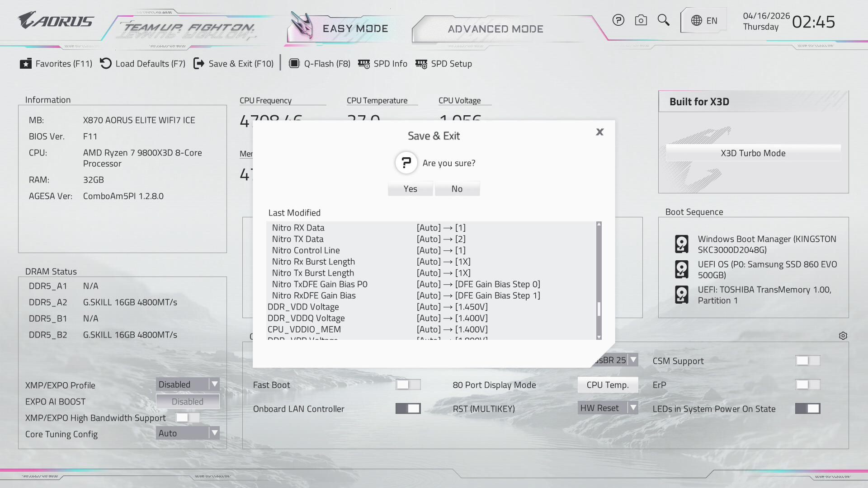Image resolution: width=868 pixels, height=488 pixels.
Task: Click the fan settings gear icon
Action: click(843, 336)
